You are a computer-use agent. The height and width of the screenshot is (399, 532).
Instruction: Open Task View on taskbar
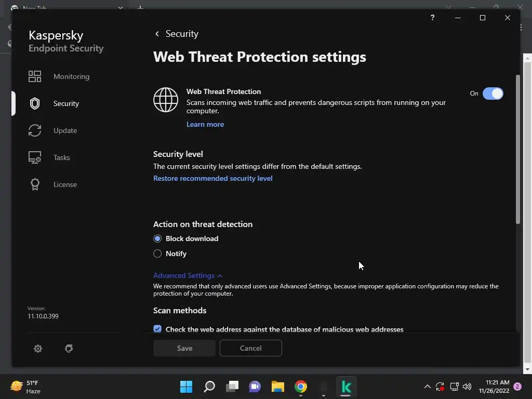[x=232, y=387]
